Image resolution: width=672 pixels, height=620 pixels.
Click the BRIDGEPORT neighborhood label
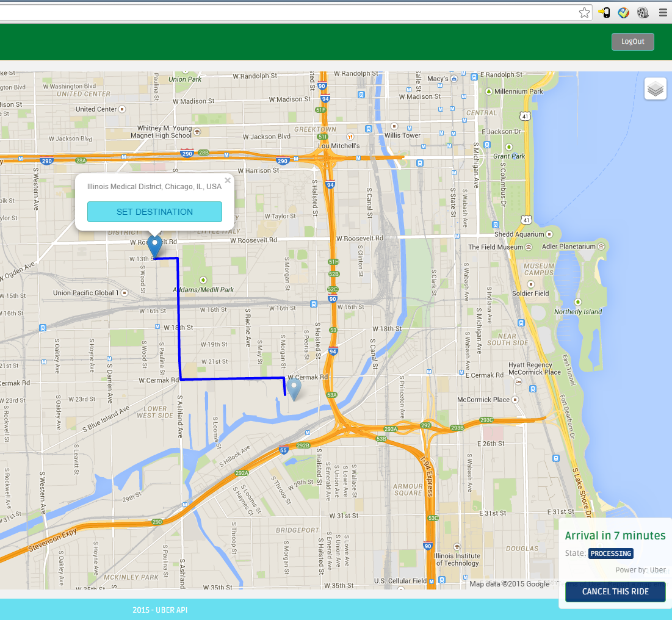pyautogui.click(x=297, y=530)
